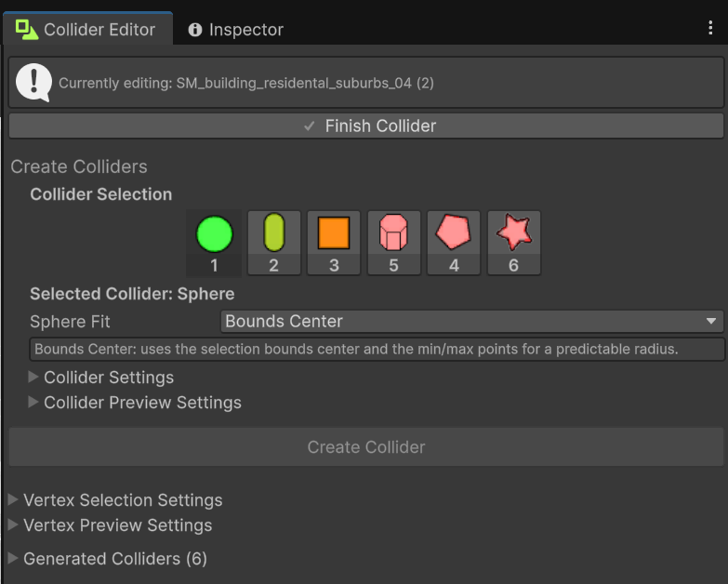Select the Capsule collider icon numbered 2
728x584 pixels.
pos(274,243)
